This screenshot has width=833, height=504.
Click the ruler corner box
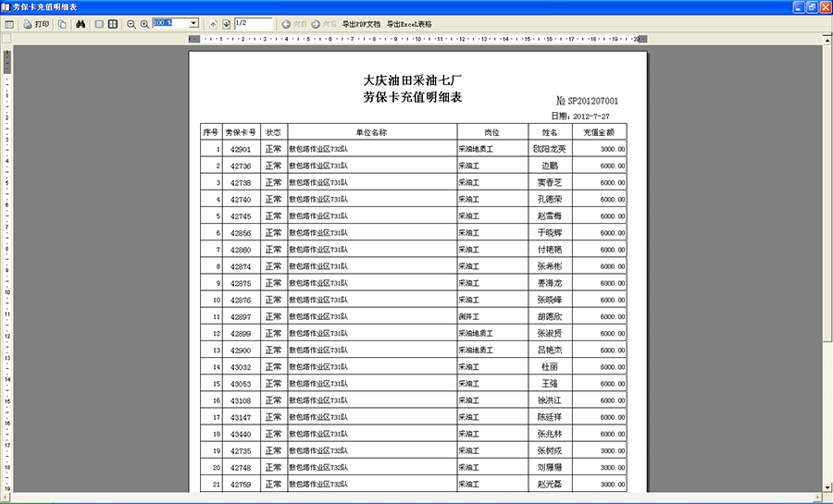6,39
